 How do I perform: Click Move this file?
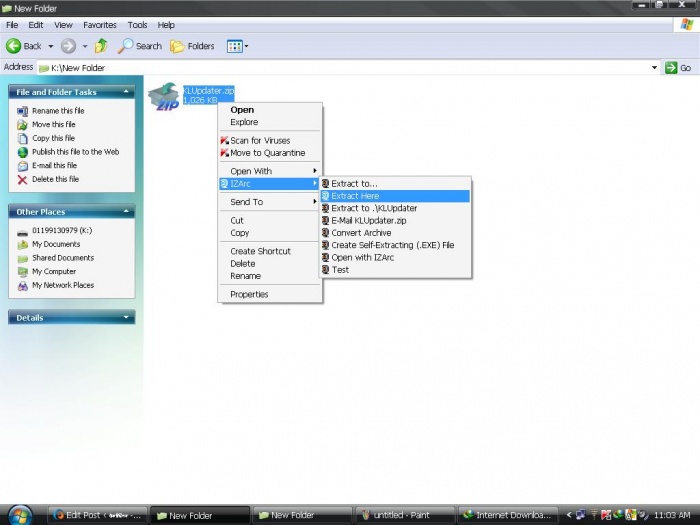point(54,125)
